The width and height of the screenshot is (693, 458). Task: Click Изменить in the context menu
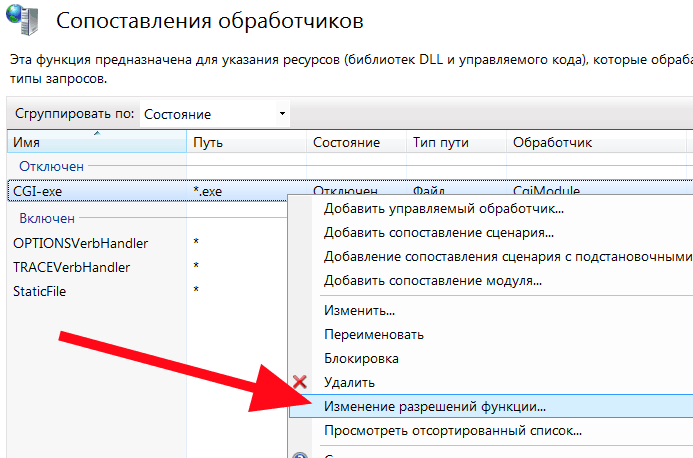click(351, 311)
